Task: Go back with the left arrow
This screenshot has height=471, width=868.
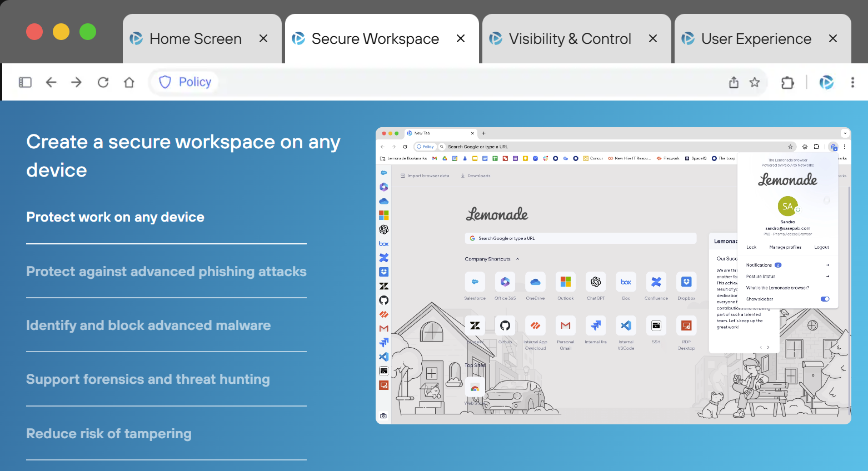Action: click(x=51, y=82)
